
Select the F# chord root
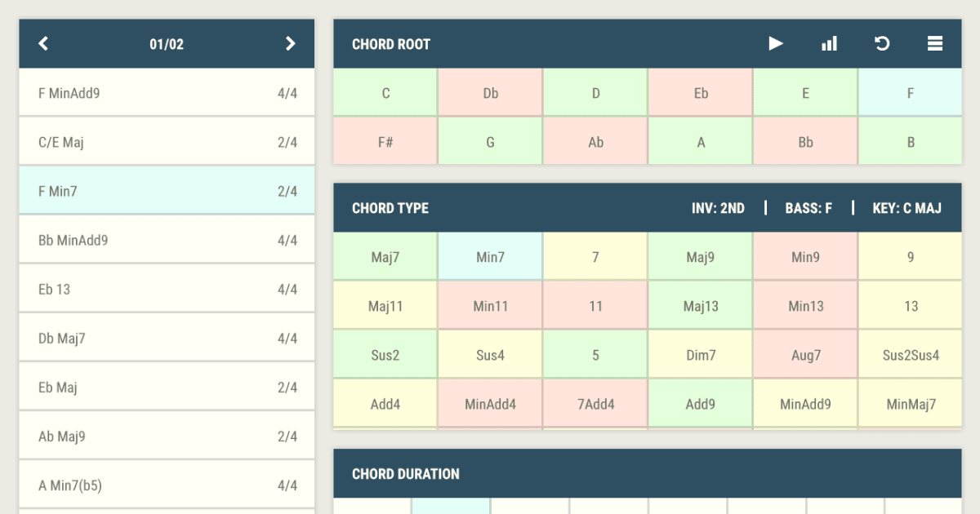[x=385, y=141]
